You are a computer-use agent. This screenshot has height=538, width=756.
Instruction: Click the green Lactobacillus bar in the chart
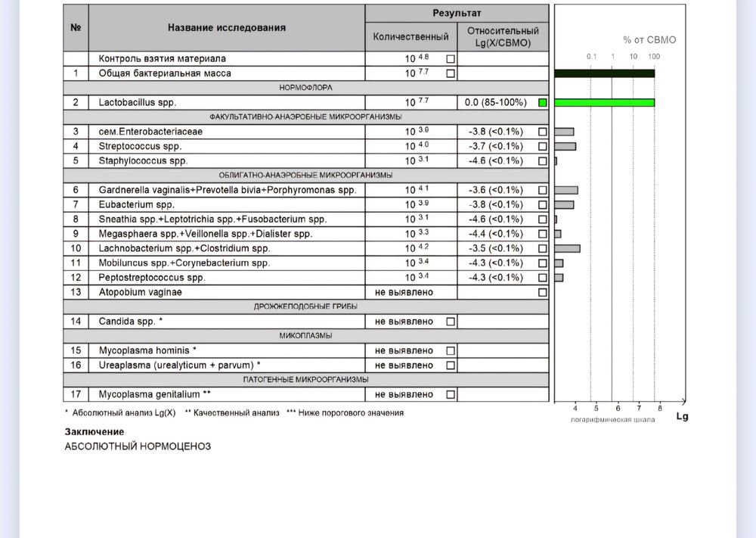[604, 102]
